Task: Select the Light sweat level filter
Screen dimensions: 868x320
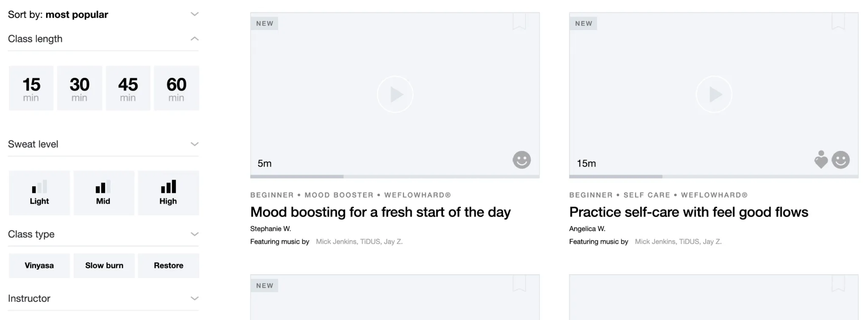Action: coord(39,193)
